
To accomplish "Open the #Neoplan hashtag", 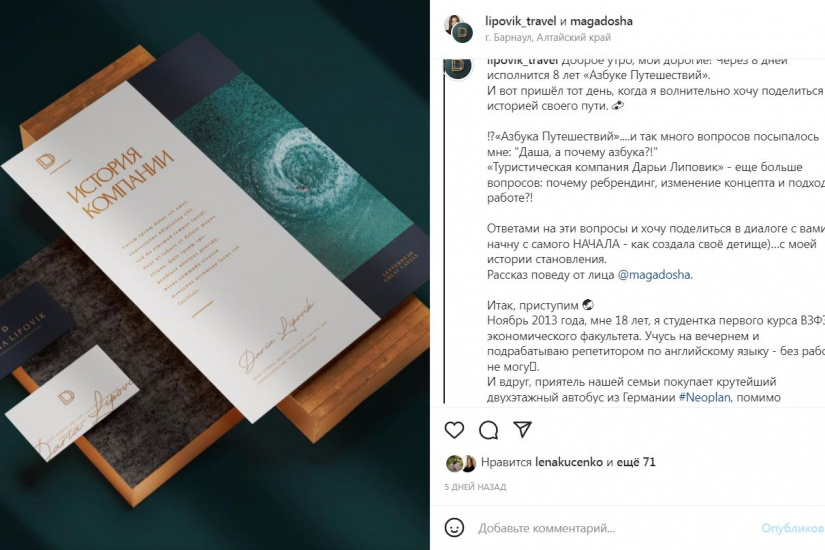I will (705, 397).
